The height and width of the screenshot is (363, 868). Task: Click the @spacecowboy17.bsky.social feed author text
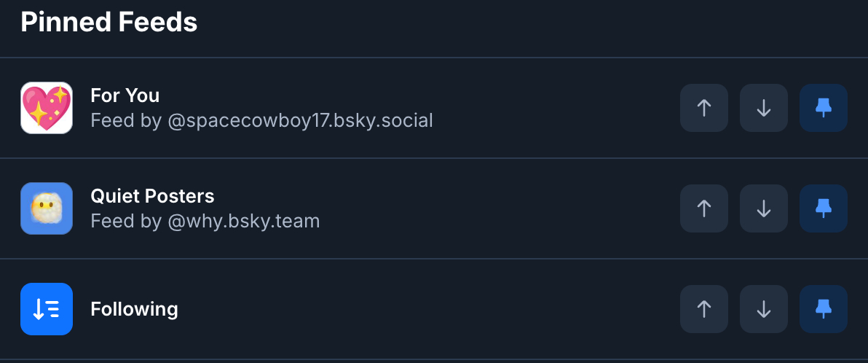point(300,120)
